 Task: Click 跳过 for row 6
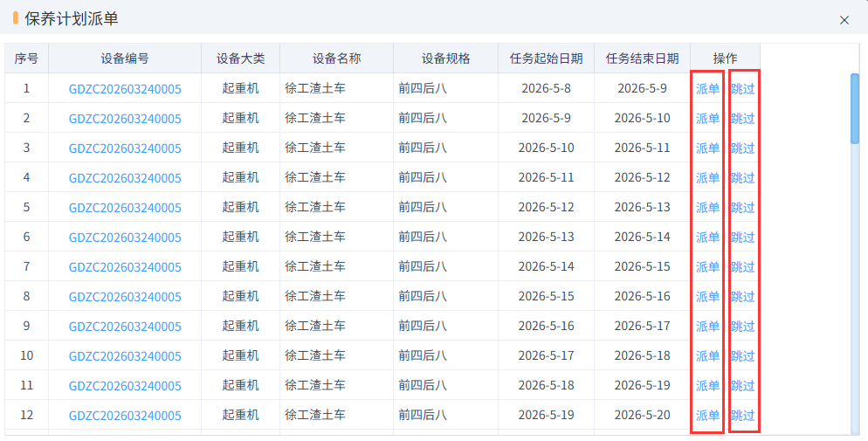point(743,238)
